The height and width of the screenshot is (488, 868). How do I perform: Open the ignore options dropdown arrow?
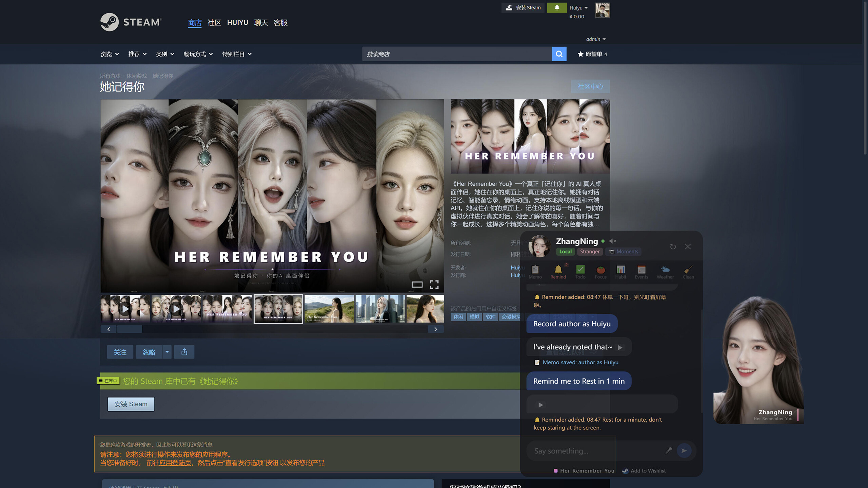(167, 352)
